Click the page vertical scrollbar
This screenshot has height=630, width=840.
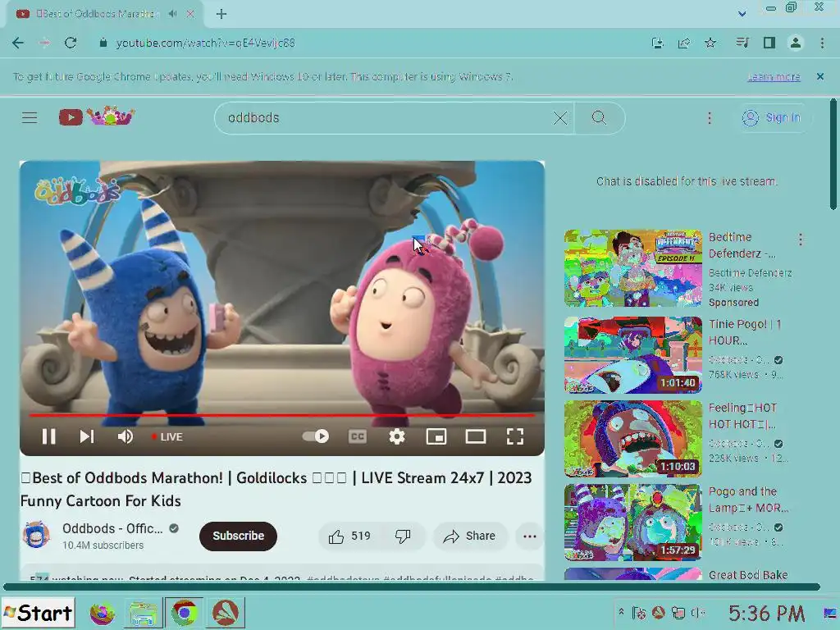833,155
